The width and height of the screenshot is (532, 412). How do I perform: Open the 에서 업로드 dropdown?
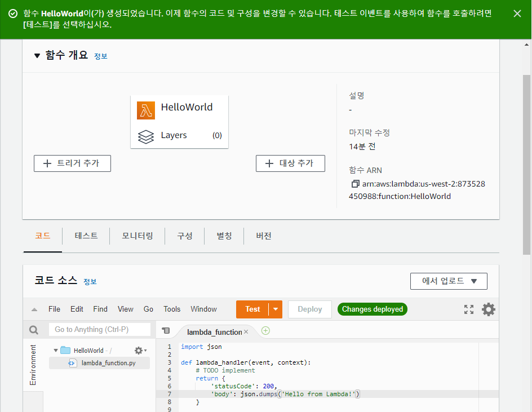point(449,281)
